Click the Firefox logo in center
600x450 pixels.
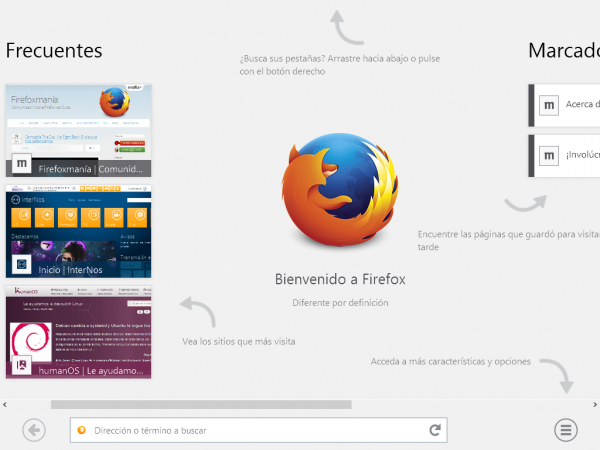[x=340, y=190]
